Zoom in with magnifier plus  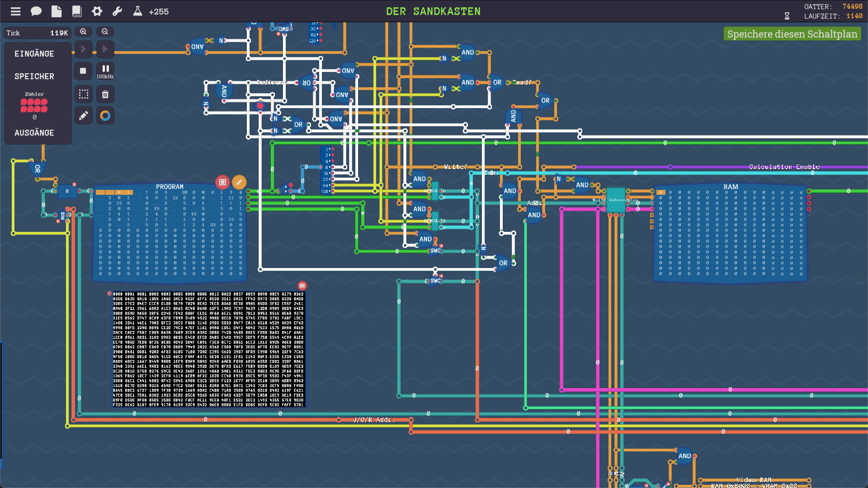[x=83, y=32]
